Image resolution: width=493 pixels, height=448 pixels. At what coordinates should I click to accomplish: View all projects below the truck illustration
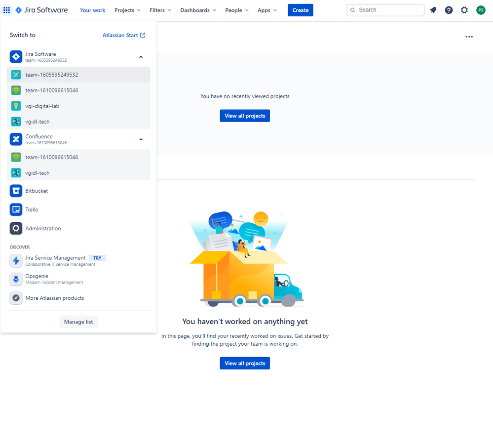point(245,363)
